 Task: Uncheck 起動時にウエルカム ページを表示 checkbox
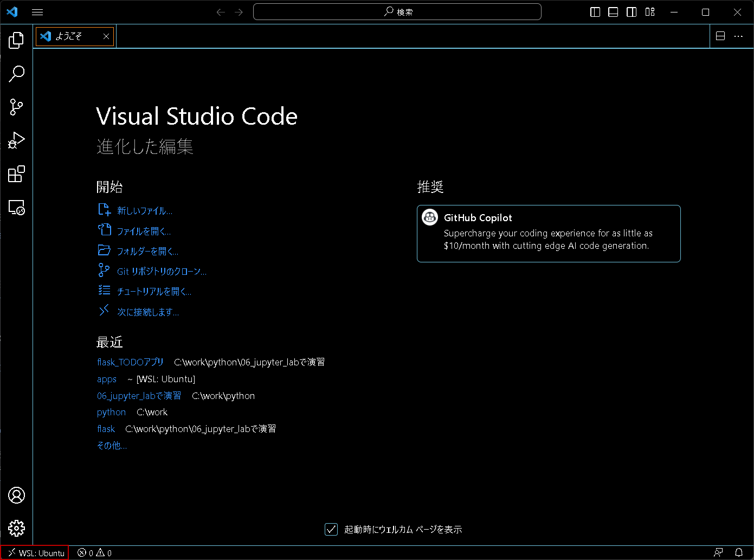[331, 529]
